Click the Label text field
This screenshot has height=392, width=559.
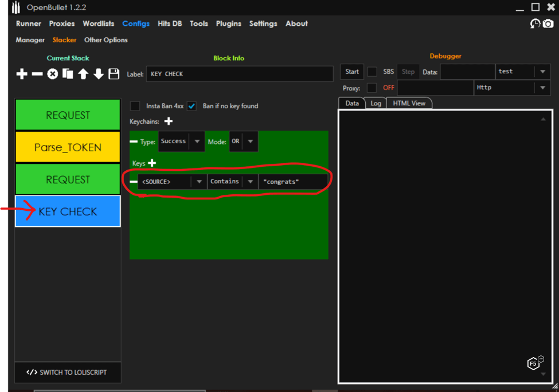239,74
